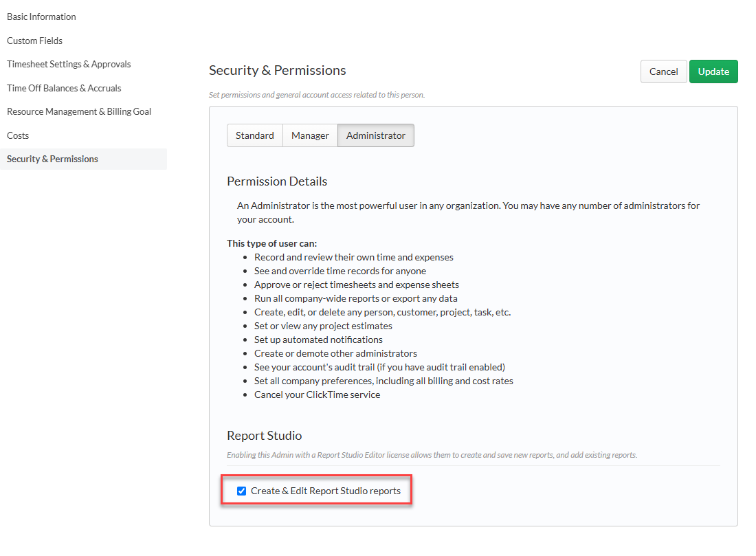756x556 pixels.
Task: Choose the Administrator permission level
Action: pos(375,135)
